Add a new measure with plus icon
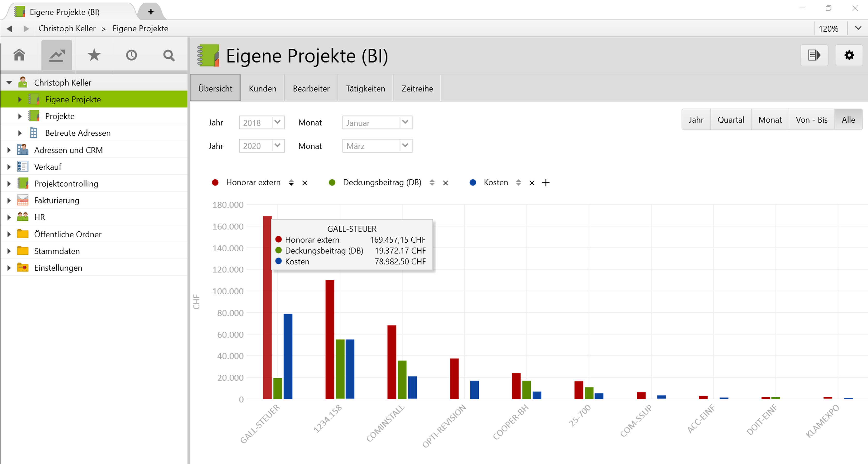The image size is (868, 464). pyautogui.click(x=545, y=182)
